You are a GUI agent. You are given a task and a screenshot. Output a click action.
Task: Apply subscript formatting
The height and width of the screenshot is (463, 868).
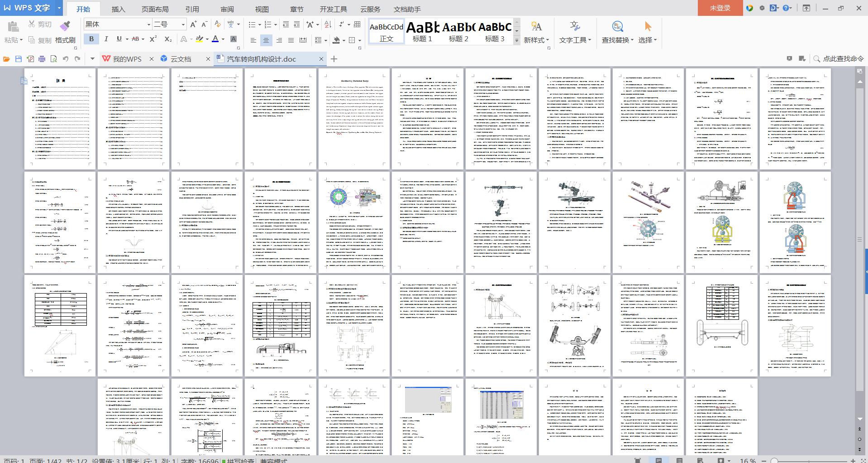tap(168, 39)
